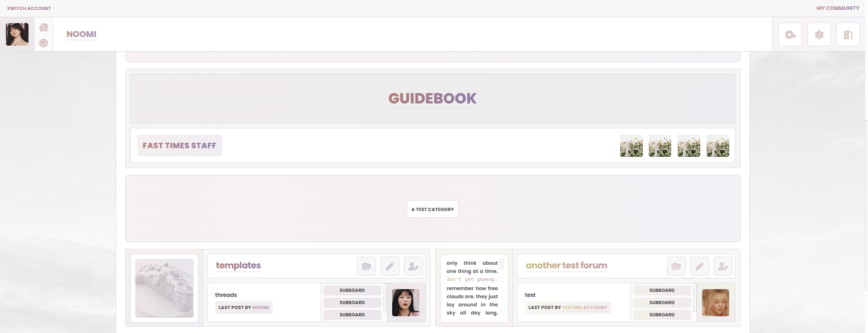This screenshot has height=333, width=868.
Task: Open the NOOMI username link
Action: pyautogui.click(x=81, y=34)
